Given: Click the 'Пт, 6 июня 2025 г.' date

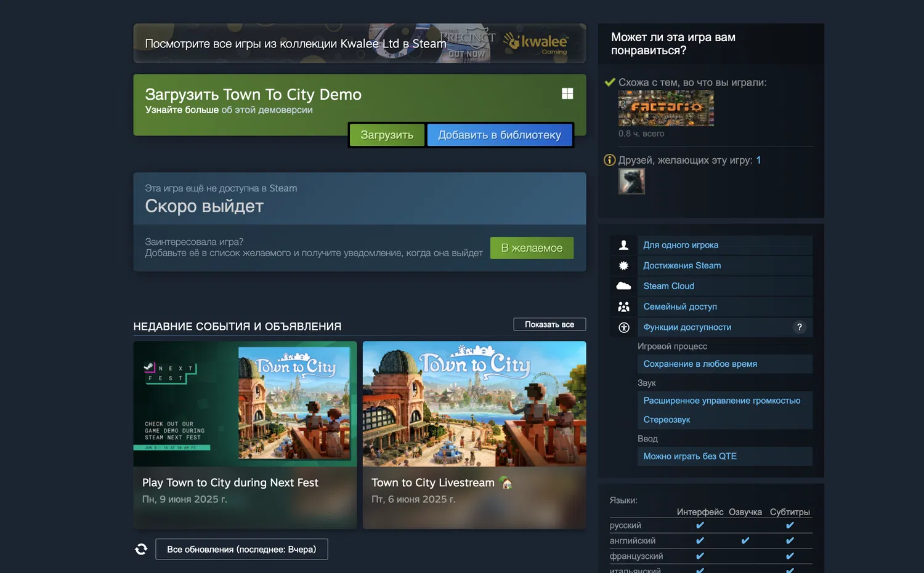Looking at the screenshot, I should (x=413, y=499).
